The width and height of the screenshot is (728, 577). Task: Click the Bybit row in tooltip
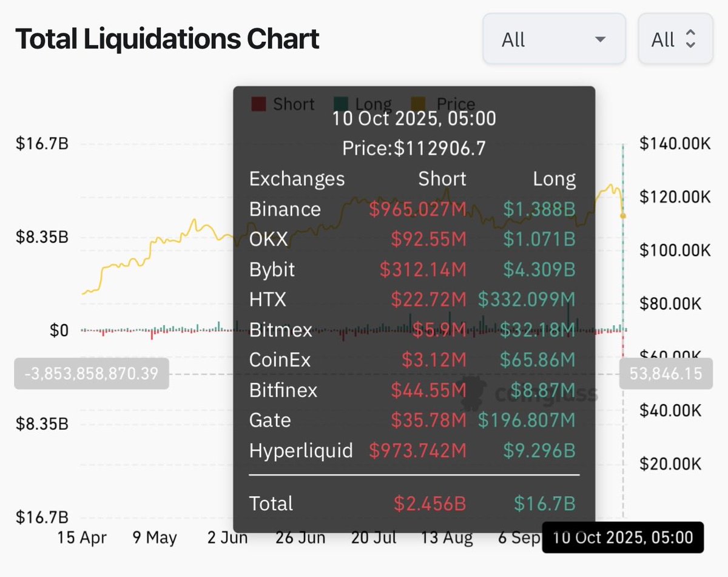[413, 269]
